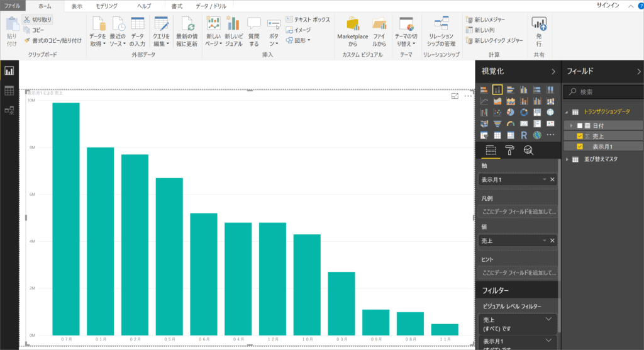The image size is (644, 350).
Task: Click the 新しいメジャー button
Action: pyautogui.click(x=486, y=20)
